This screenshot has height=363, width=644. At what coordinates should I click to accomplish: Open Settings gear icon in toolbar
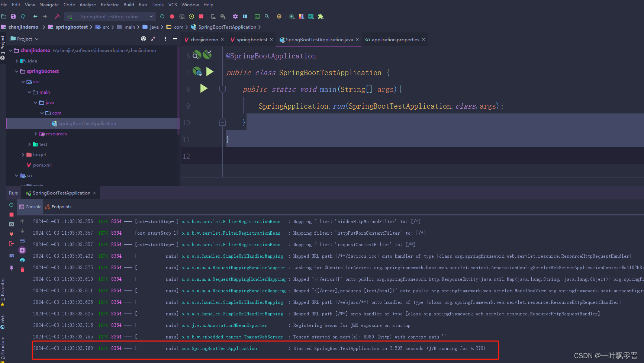235,16
